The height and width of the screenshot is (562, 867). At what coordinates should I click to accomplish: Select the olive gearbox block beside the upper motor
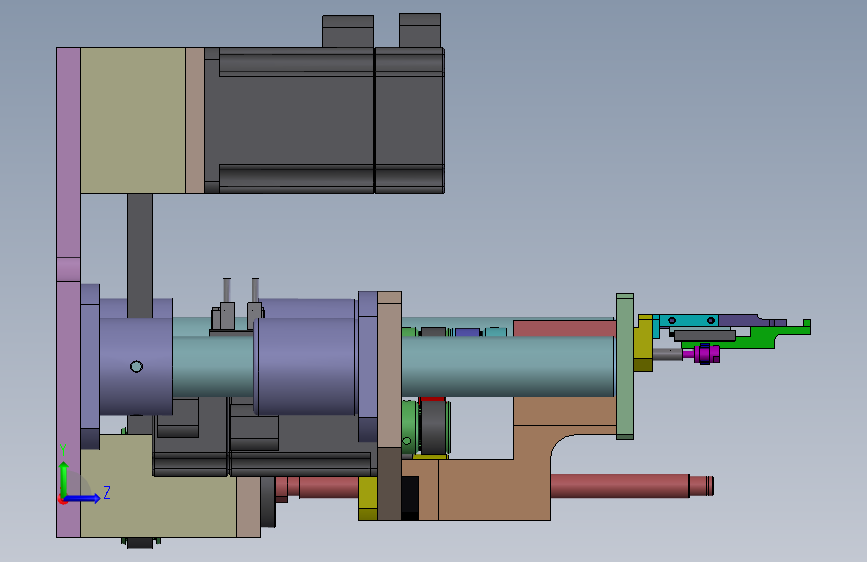[133, 120]
